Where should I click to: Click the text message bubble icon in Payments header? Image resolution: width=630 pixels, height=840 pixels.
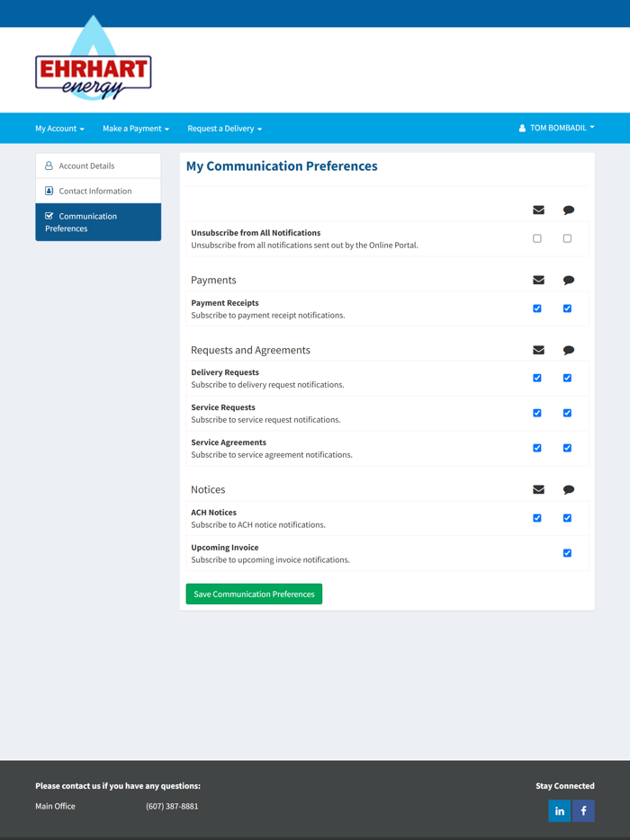568,281
